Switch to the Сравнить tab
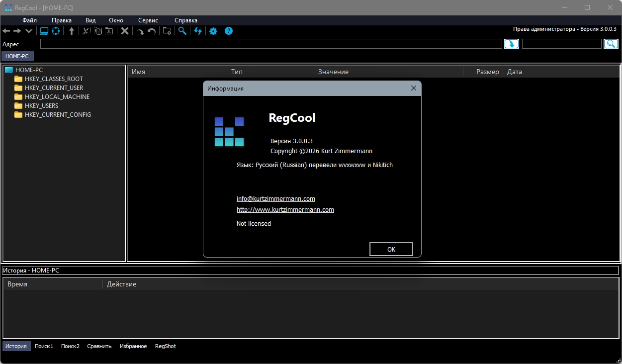The width and height of the screenshot is (622, 364). pos(99,346)
